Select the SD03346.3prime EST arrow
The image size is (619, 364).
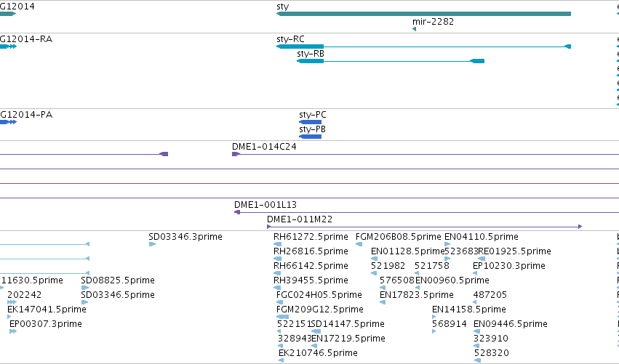(x=152, y=245)
